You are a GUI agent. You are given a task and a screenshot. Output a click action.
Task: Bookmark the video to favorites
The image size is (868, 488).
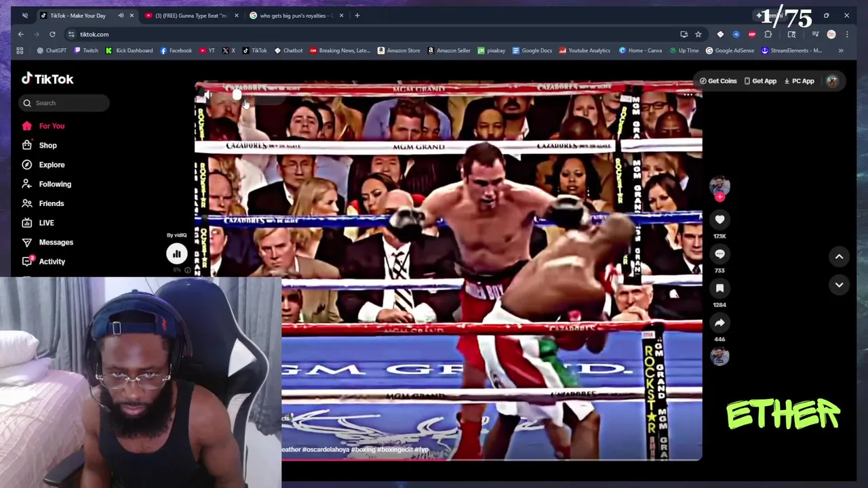[719, 288]
